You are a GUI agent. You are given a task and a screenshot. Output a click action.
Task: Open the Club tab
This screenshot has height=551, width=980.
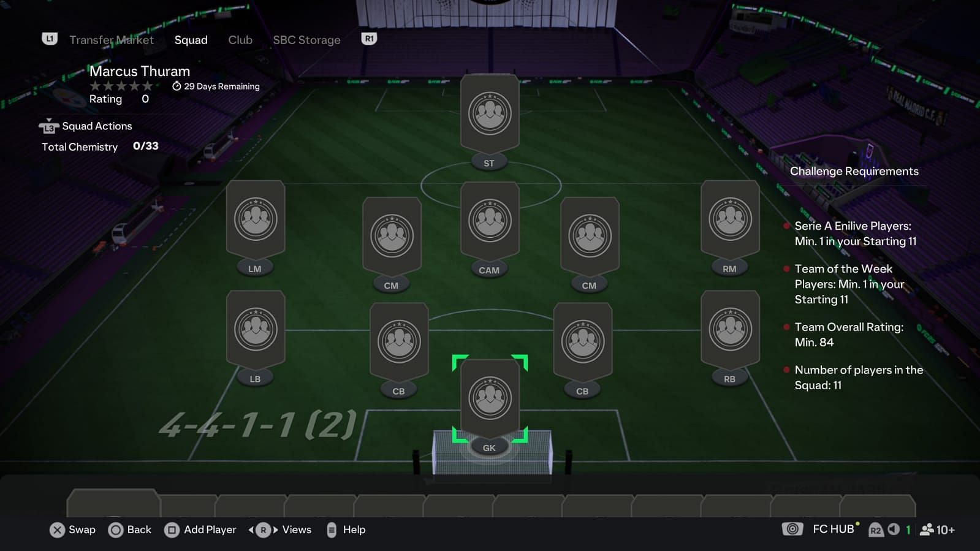pyautogui.click(x=240, y=40)
